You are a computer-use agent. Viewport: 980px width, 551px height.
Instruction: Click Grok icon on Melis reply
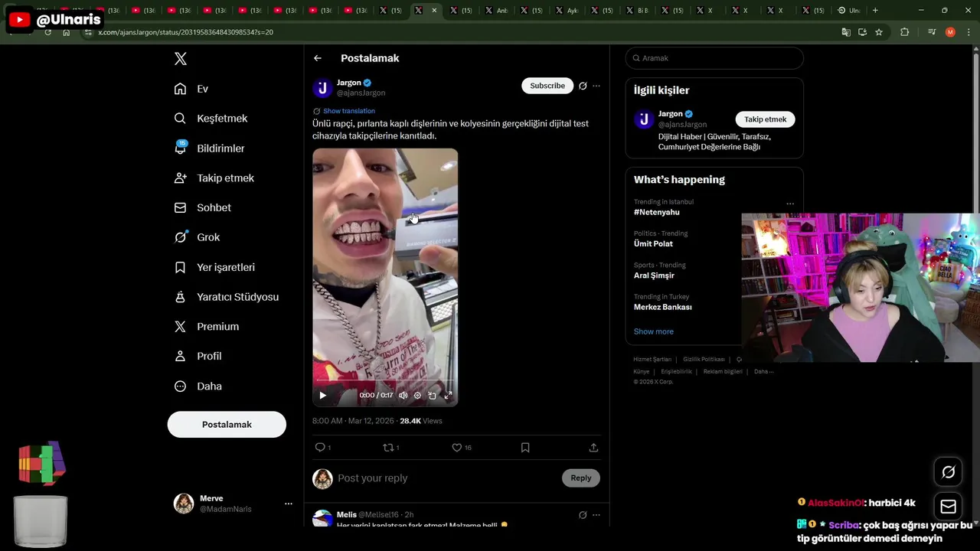(583, 515)
